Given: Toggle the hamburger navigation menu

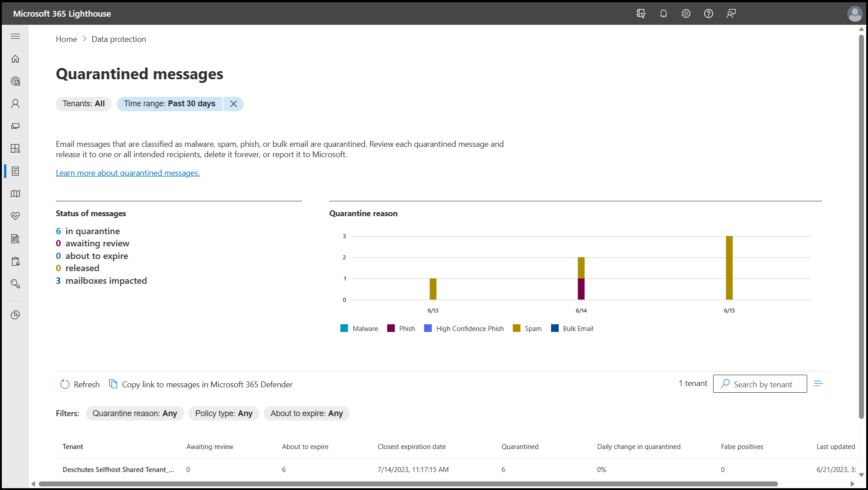Looking at the screenshot, I should (x=15, y=36).
